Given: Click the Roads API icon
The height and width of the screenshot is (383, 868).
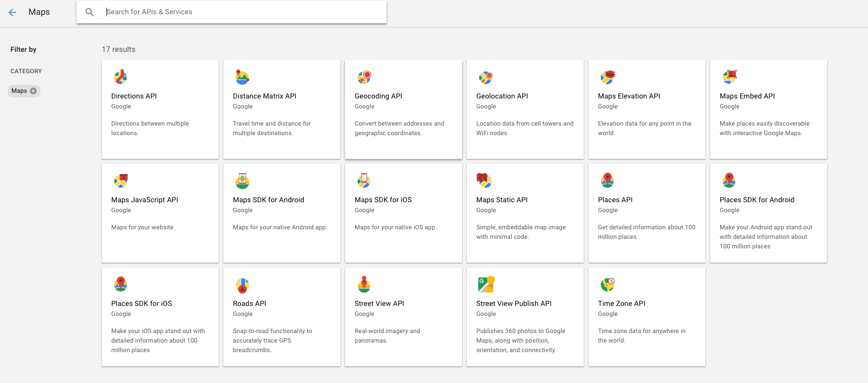Looking at the screenshot, I should 242,285.
